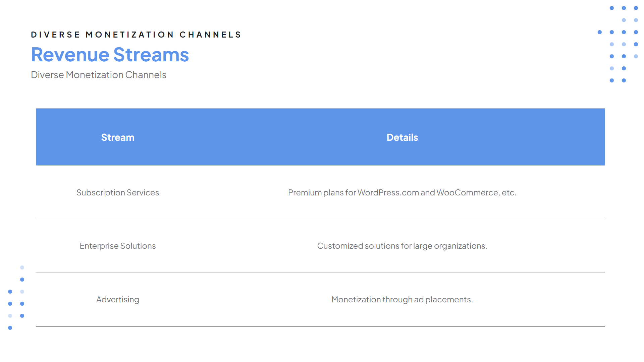
Task: Click the lowest dot in bottom-left dot pattern
Action: 10,328
